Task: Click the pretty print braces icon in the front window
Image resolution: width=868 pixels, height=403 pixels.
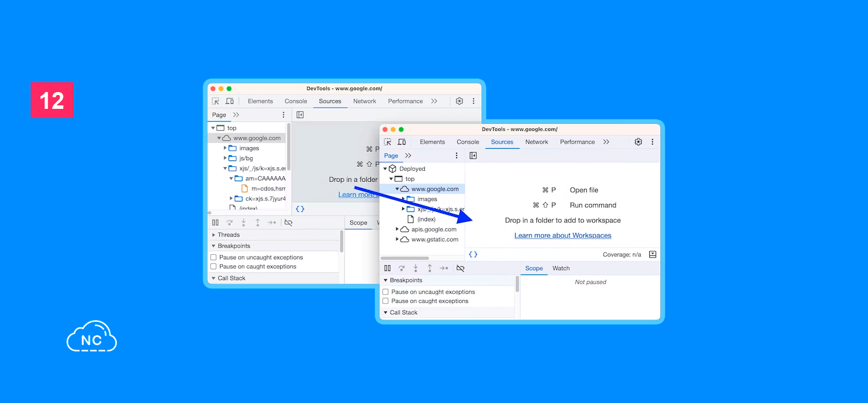Action: (x=473, y=254)
